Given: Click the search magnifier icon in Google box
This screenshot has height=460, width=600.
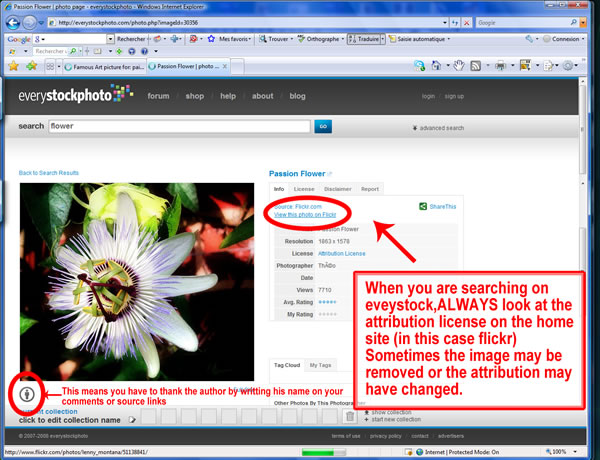Looking at the screenshot, I should [x=574, y=23].
